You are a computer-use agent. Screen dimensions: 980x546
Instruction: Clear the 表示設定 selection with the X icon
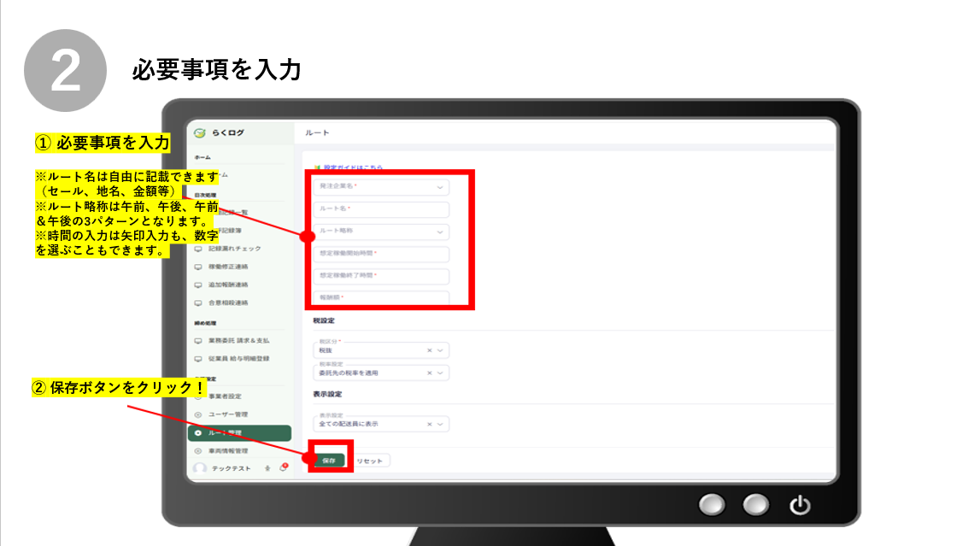pos(430,425)
